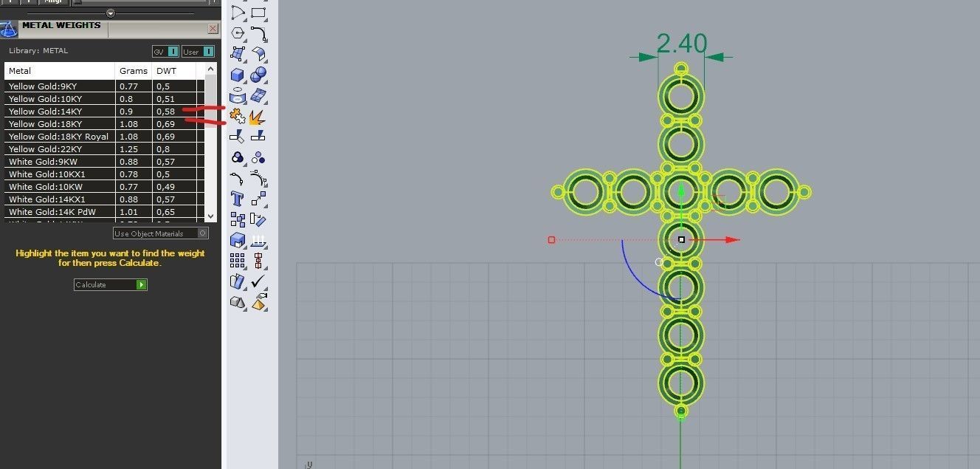Select the Rectangular array tool
The image size is (980, 469).
[237, 260]
